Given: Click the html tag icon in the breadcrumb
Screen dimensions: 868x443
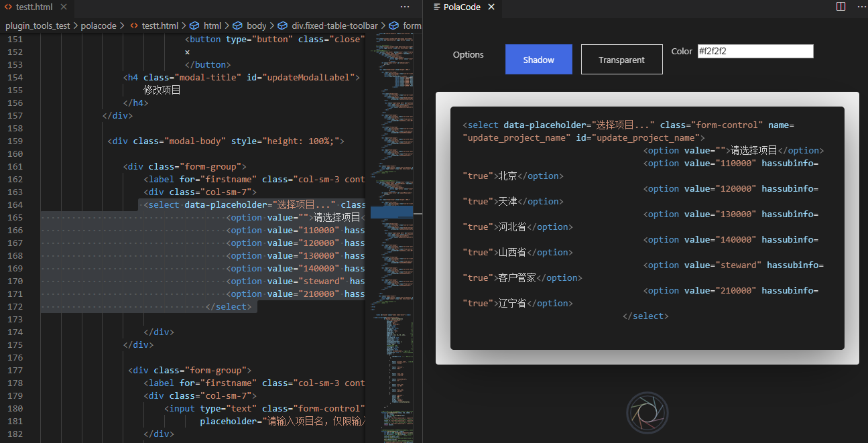Looking at the screenshot, I should (193, 25).
